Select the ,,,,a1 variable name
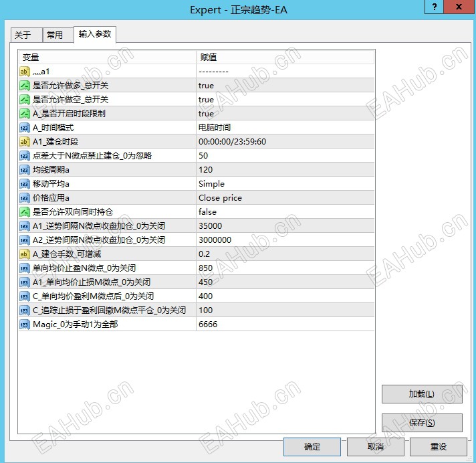Image resolution: width=476 pixels, height=463 pixels. 41,72
